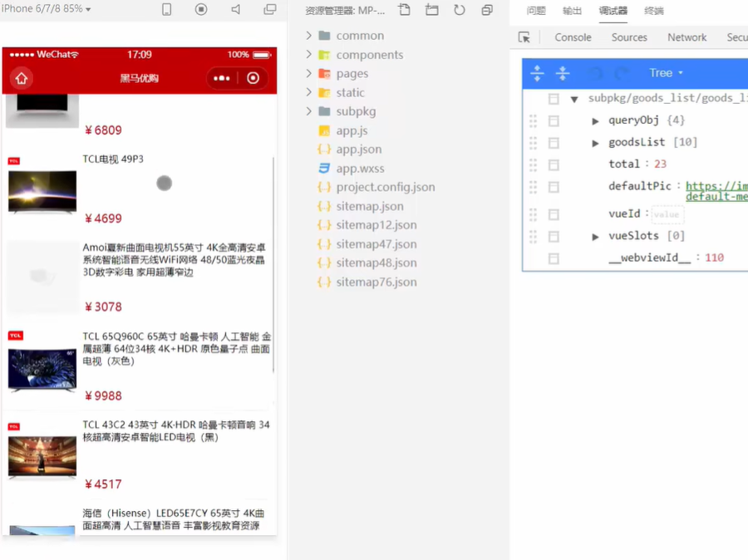748x560 pixels.
Task: Toggle the device rotate phone icon in the simulator toolbar
Action: [166, 9]
